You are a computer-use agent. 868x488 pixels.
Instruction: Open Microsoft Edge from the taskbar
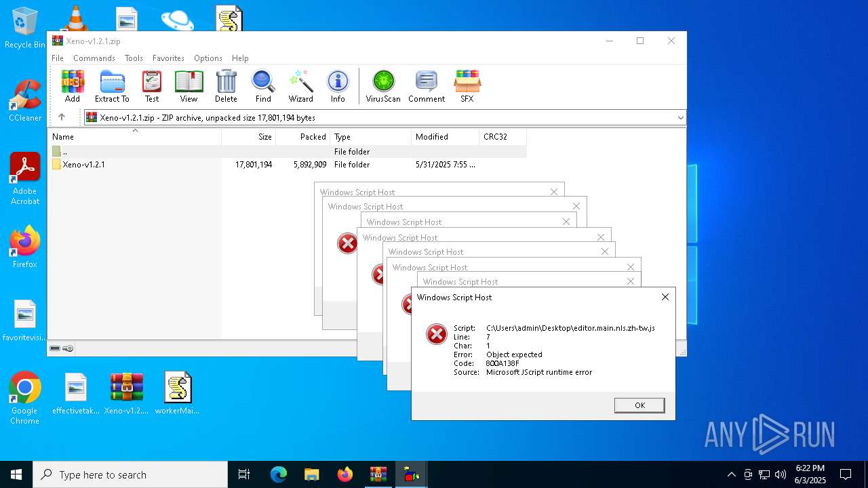[x=279, y=474]
